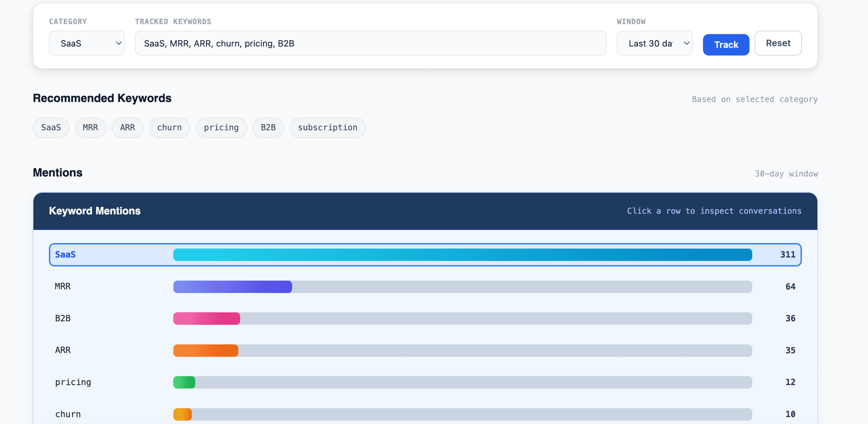Click the purple MRR progress bar

tap(232, 287)
